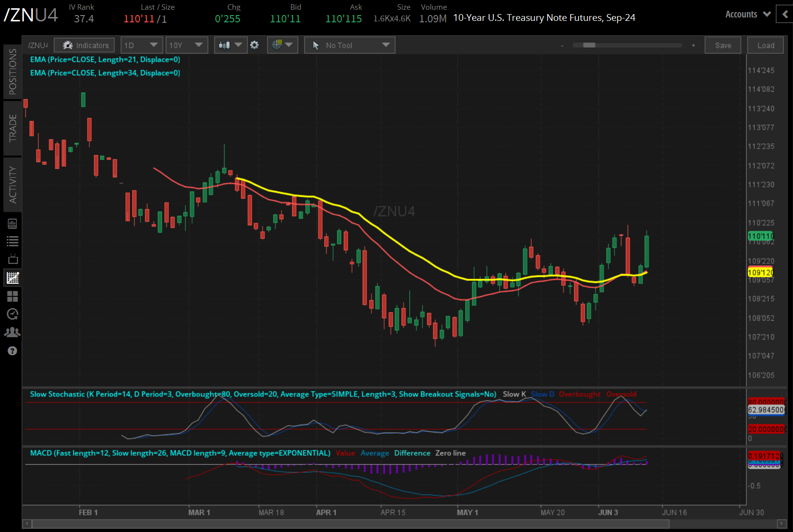Screen dimensions: 793x532
Task: Click the horizontal chart scrollbar
Action: [350, 524]
